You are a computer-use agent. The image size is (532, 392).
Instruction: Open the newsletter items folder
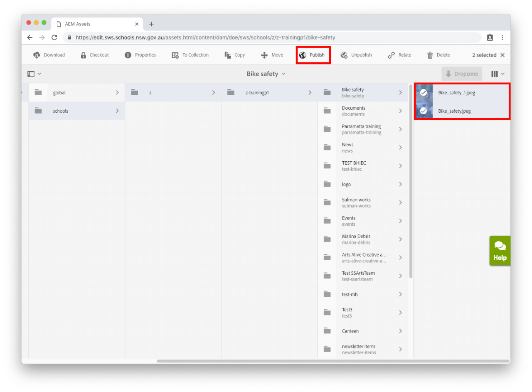pyautogui.click(x=363, y=349)
